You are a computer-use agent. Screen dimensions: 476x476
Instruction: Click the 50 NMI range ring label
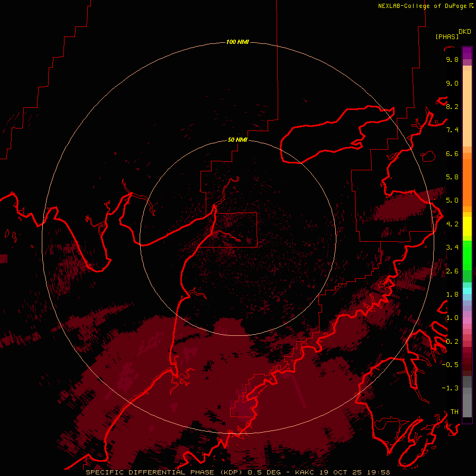(237, 140)
